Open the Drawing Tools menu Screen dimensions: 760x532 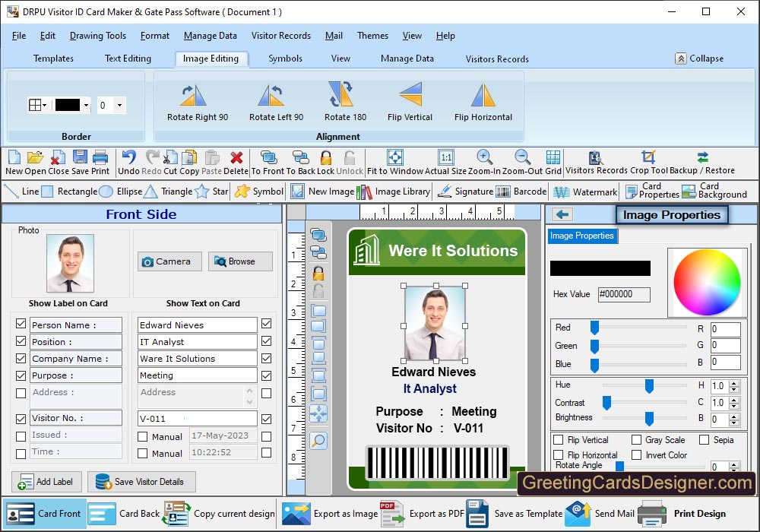[x=98, y=36]
